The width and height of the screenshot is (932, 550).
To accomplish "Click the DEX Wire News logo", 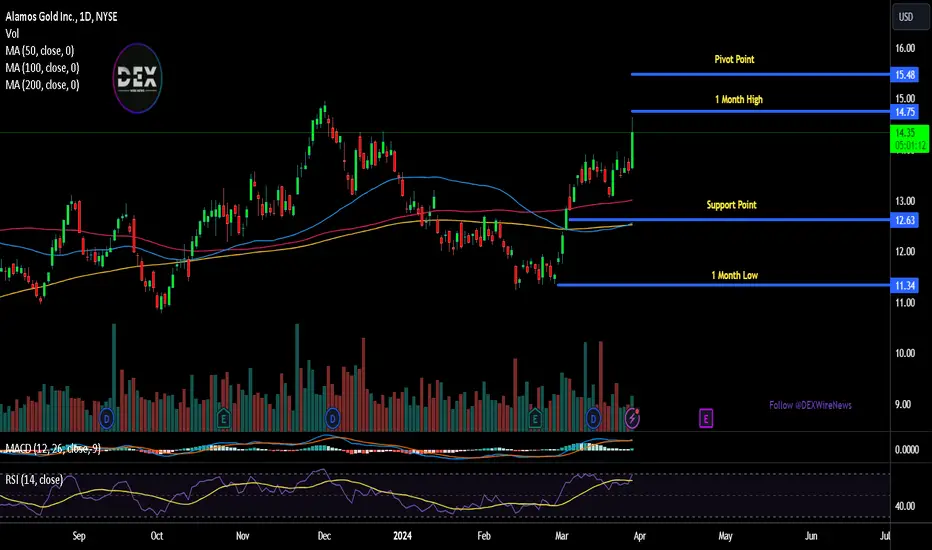I will tap(137, 78).
